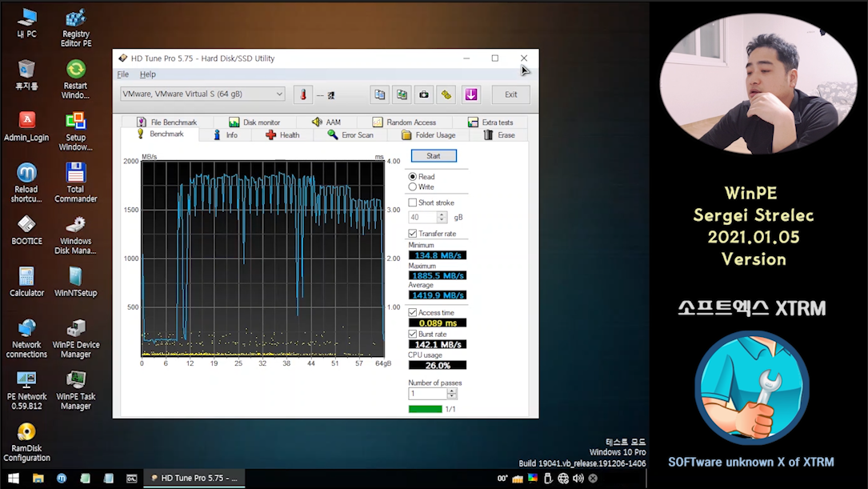The height and width of the screenshot is (489, 868).
Task: Click the 1419.9 MB/s average value
Action: [x=438, y=295]
